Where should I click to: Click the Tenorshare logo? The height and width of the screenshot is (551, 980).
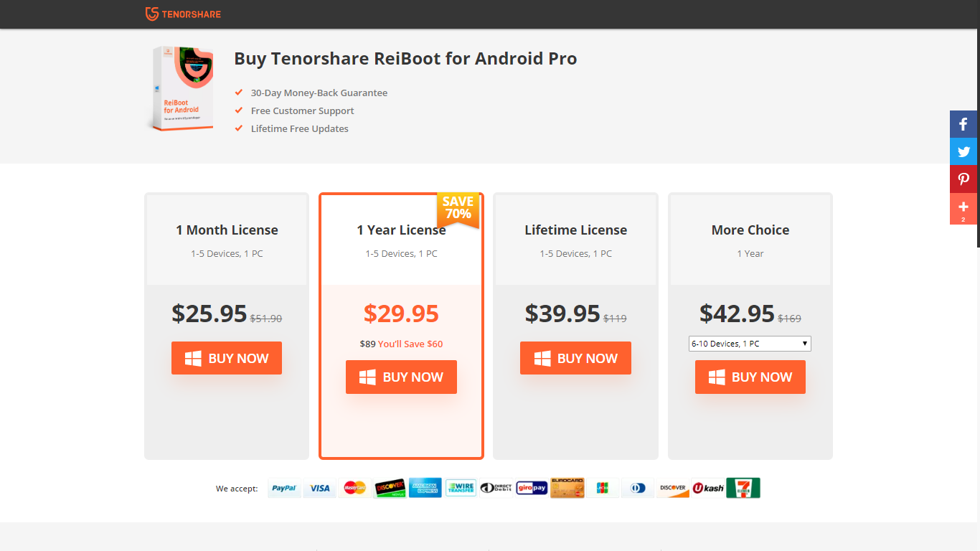coord(183,14)
